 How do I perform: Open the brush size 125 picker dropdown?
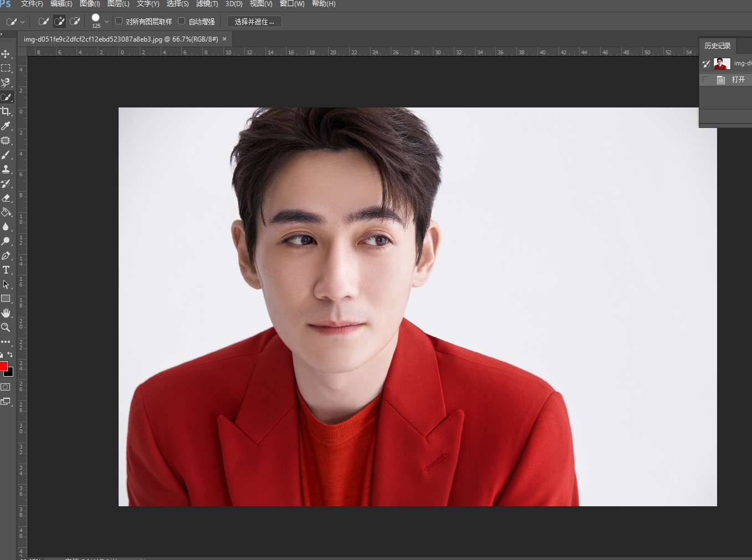coord(106,22)
